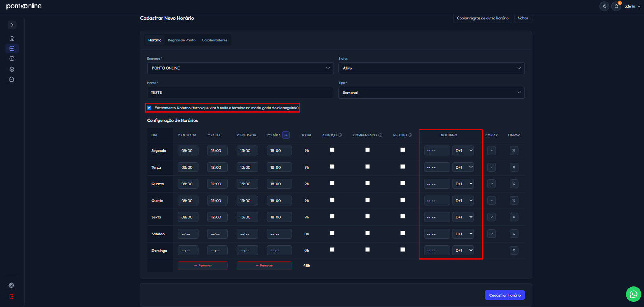This screenshot has height=307, width=644.
Task: Check Almoço for Sábado
Action: point(332,233)
